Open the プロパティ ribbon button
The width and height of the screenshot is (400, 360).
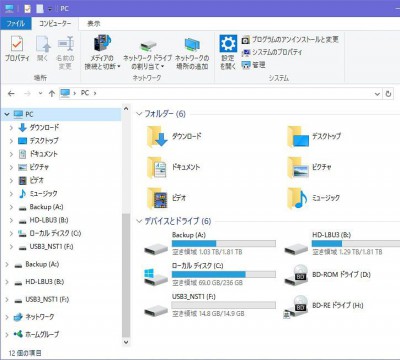pos(17,49)
